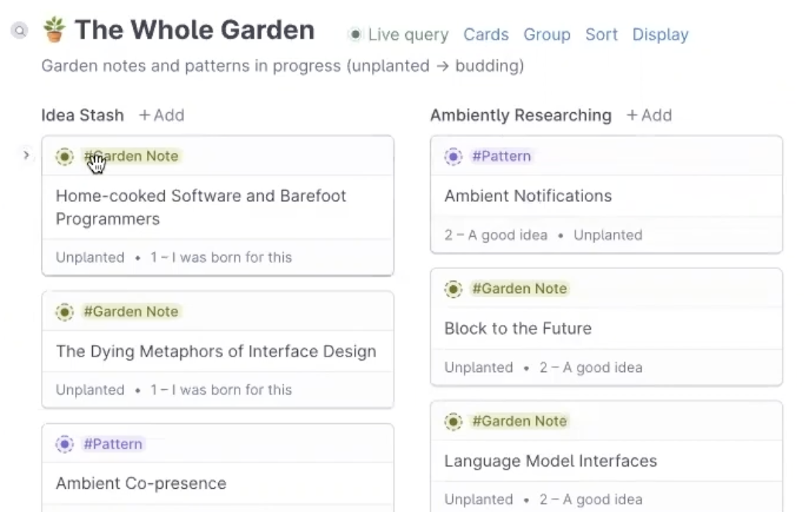Expand the Home-cooked Software card with the chevron
Screen dimensions: 812x512
(26, 155)
